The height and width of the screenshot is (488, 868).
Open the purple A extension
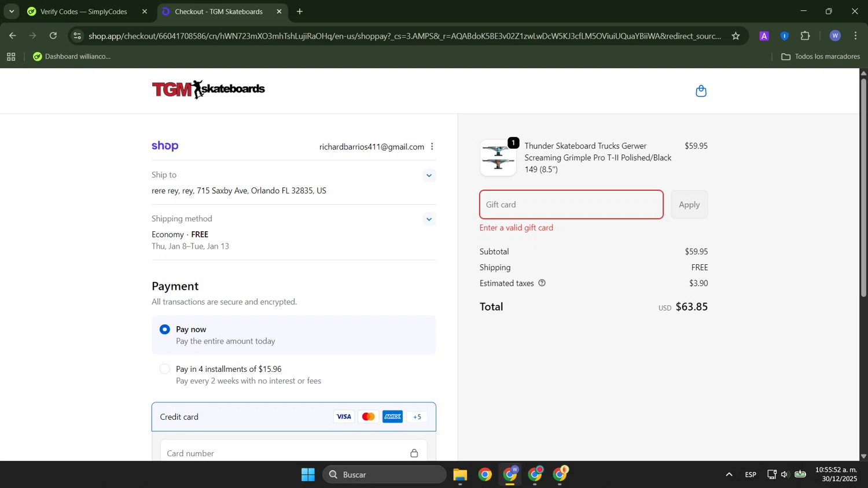764,36
